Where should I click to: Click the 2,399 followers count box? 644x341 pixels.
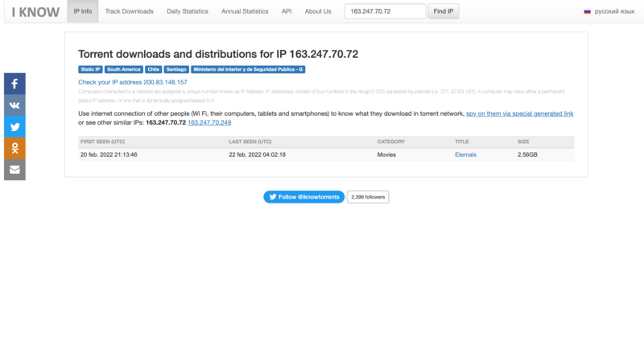(x=368, y=196)
